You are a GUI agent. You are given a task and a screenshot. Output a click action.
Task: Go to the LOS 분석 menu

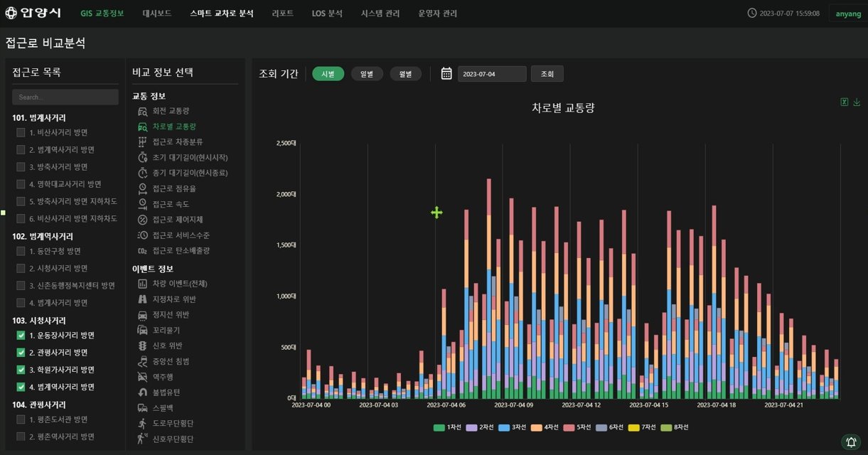[326, 14]
